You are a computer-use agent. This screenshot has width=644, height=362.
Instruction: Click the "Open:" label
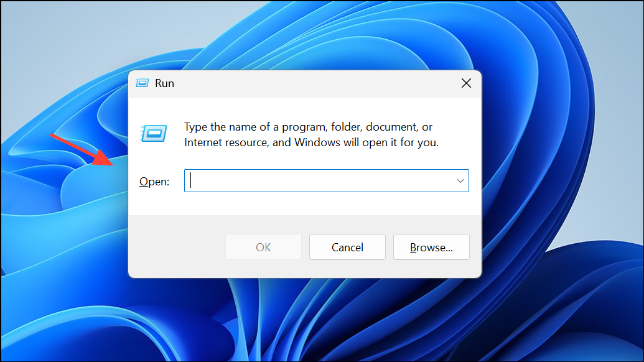[154, 182]
